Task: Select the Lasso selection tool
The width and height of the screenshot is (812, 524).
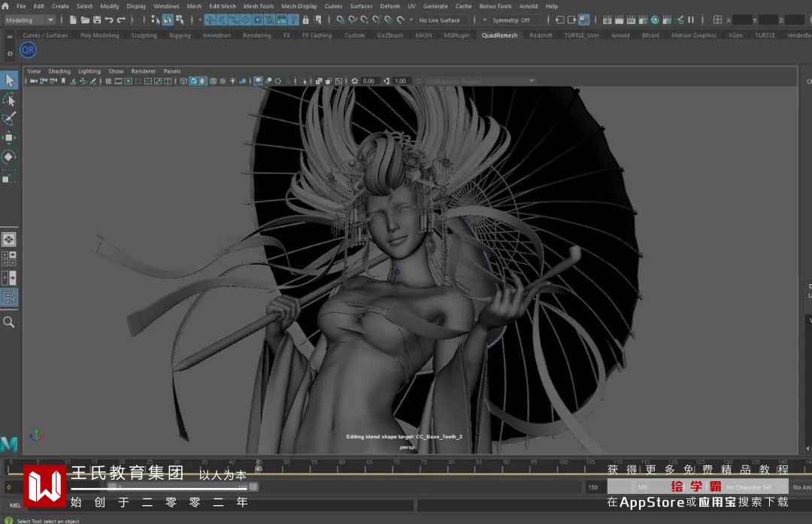Action: pos(9,99)
